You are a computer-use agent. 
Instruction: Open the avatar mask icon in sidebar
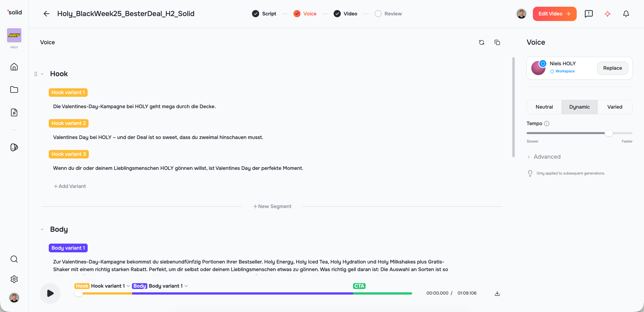tap(14, 147)
